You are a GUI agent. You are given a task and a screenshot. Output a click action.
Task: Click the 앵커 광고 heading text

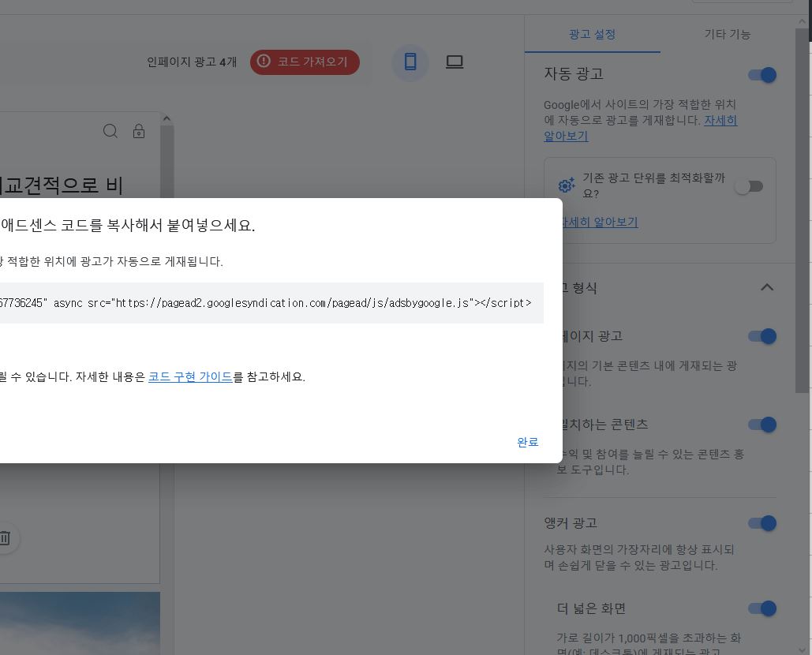[571, 523]
